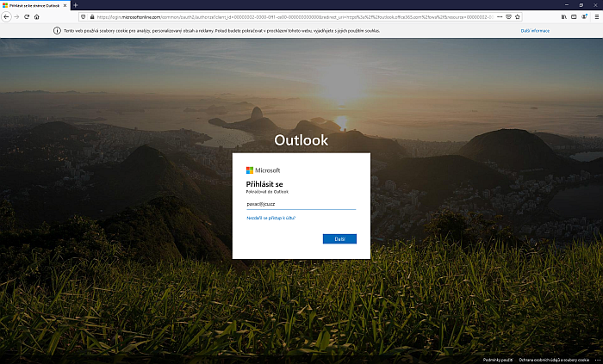Image resolution: width=603 pixels, height=364 pixels.
Task: Click the blue Další button
Action: pyautogui.click(x=339, y=239)
